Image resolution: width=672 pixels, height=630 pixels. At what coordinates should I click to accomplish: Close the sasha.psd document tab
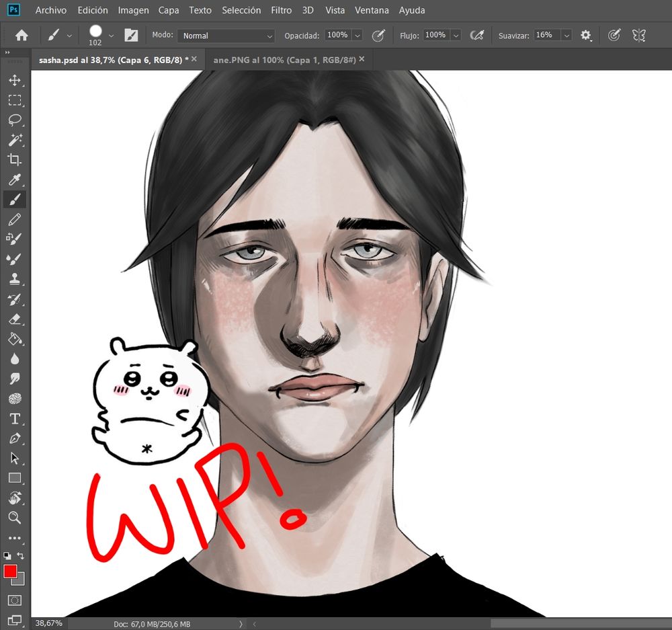click(194, 59)
